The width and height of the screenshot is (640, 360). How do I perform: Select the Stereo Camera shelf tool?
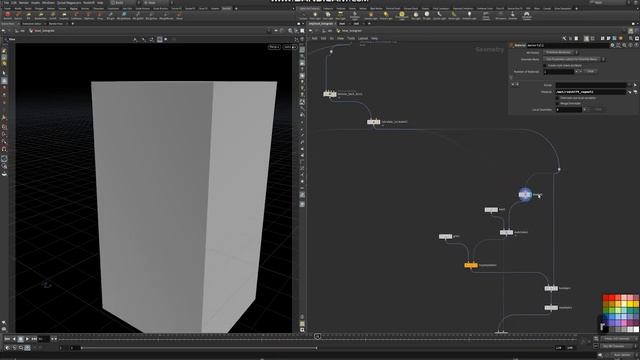(x=486, y=16)
